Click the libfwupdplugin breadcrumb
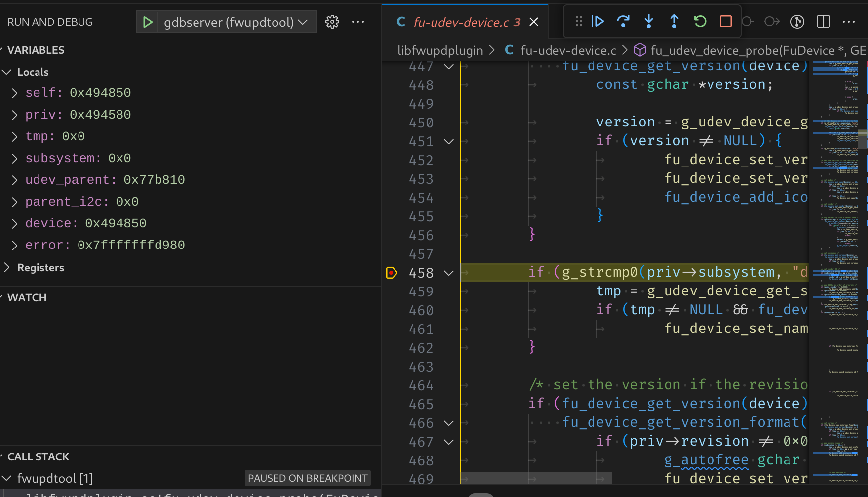 tap(440, 50)
